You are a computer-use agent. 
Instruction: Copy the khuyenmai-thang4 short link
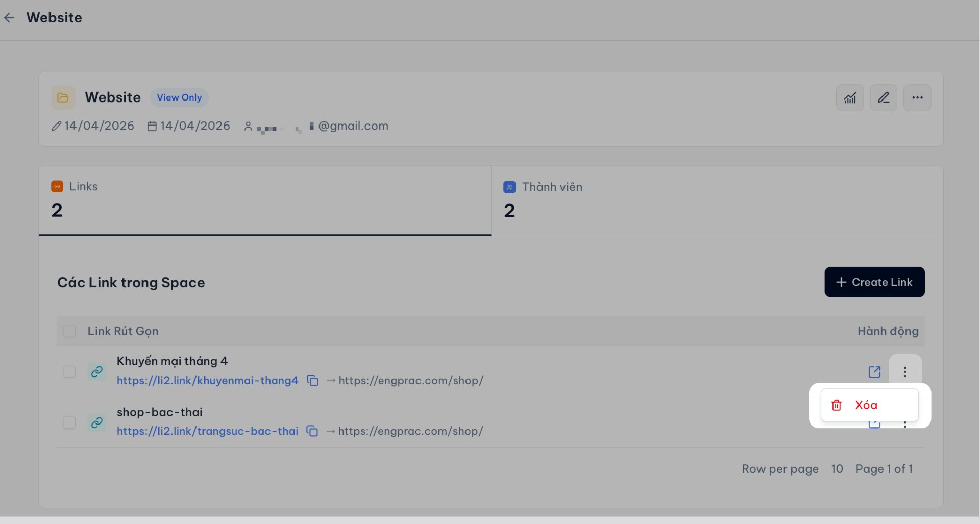click(312, 381)
